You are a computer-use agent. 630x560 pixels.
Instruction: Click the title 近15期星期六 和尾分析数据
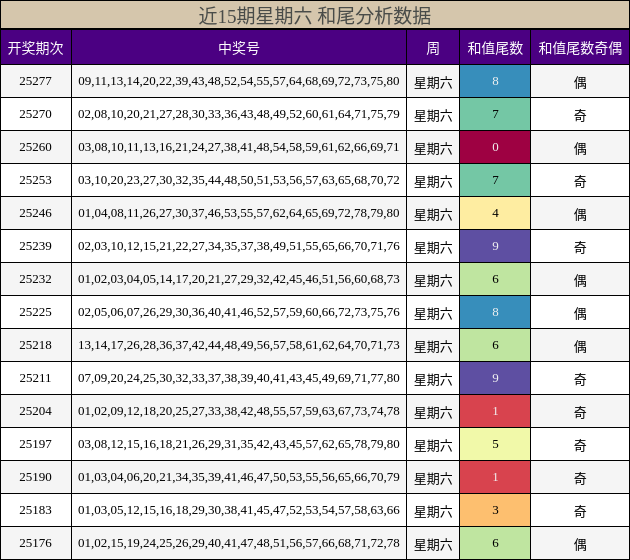tap(315, 15)
